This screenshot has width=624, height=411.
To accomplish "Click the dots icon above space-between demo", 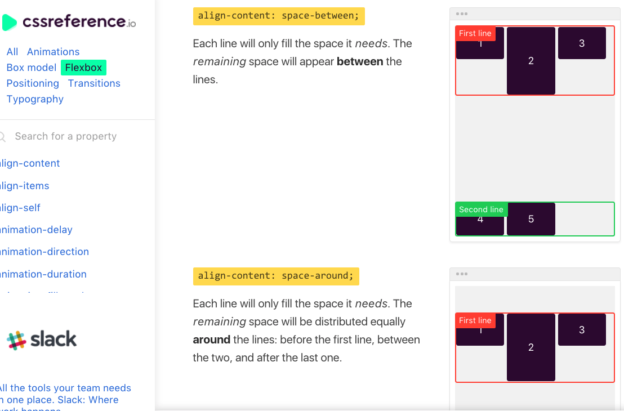I will point(462,14).
